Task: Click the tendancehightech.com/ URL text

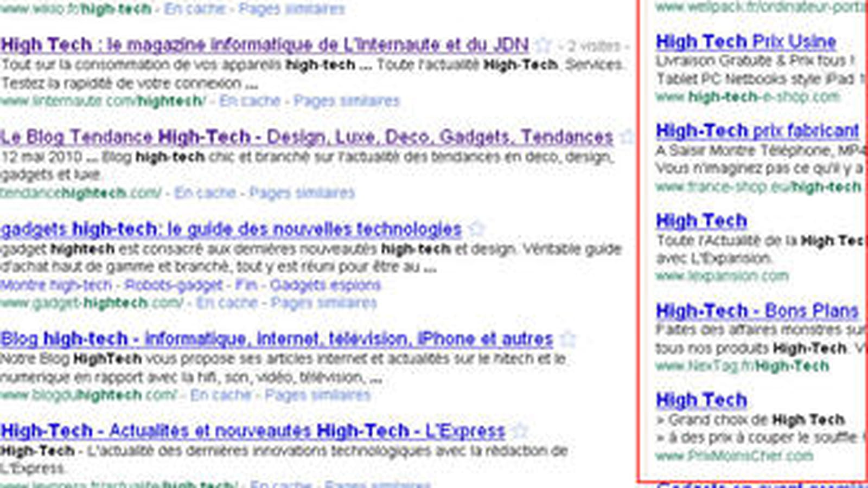Action: coord(81,192)
